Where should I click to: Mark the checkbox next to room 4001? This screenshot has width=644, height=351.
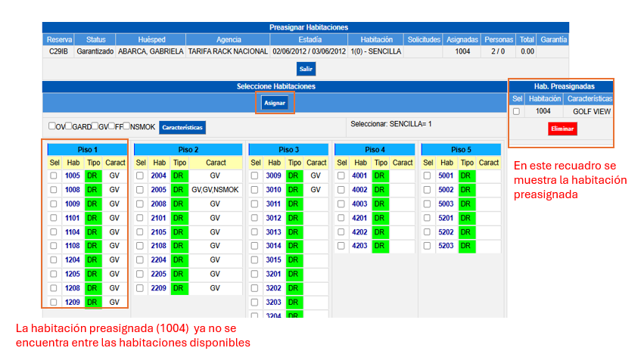[x=341, y=175]
